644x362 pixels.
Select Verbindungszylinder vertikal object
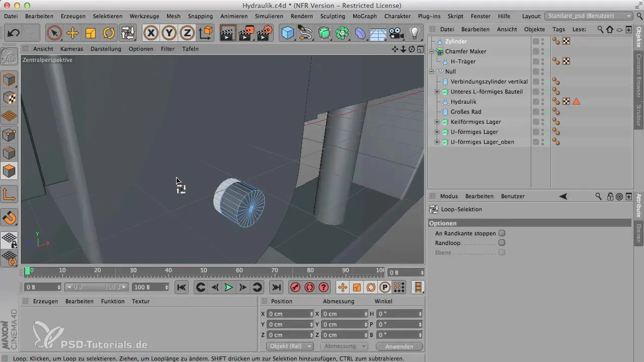point(489,81)
